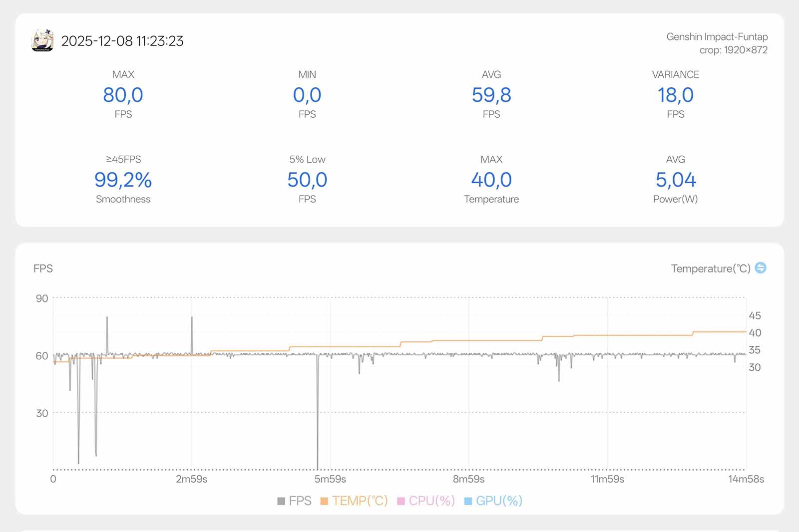Click the FPS axis title above the chart

(x=43, y=268)
